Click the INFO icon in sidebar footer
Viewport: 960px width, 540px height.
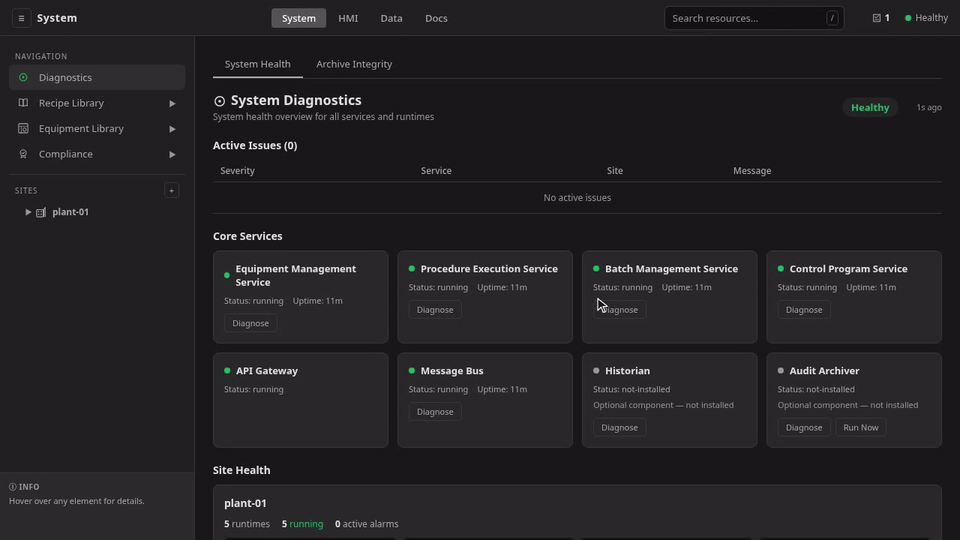tap(12, 487)
